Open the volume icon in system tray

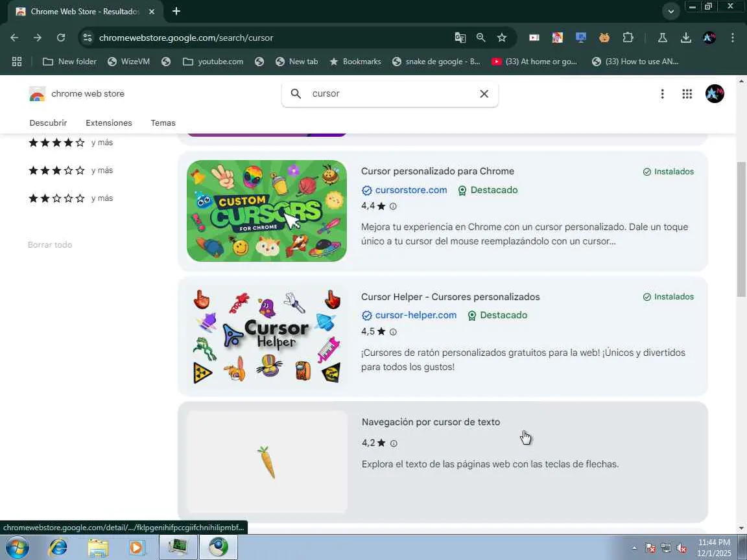click(x=682, y=548)
